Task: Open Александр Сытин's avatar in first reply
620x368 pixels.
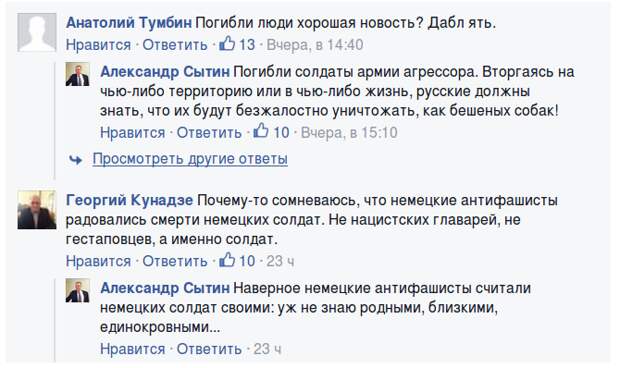Action: (78, 74)
